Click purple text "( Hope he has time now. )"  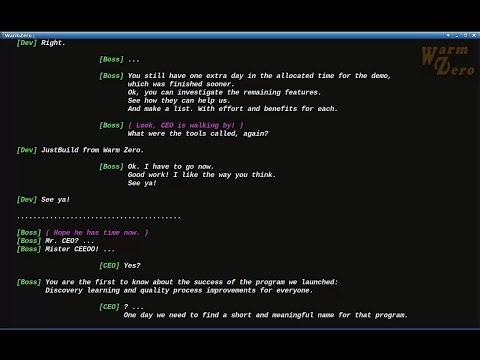click(x=97, y=233)
